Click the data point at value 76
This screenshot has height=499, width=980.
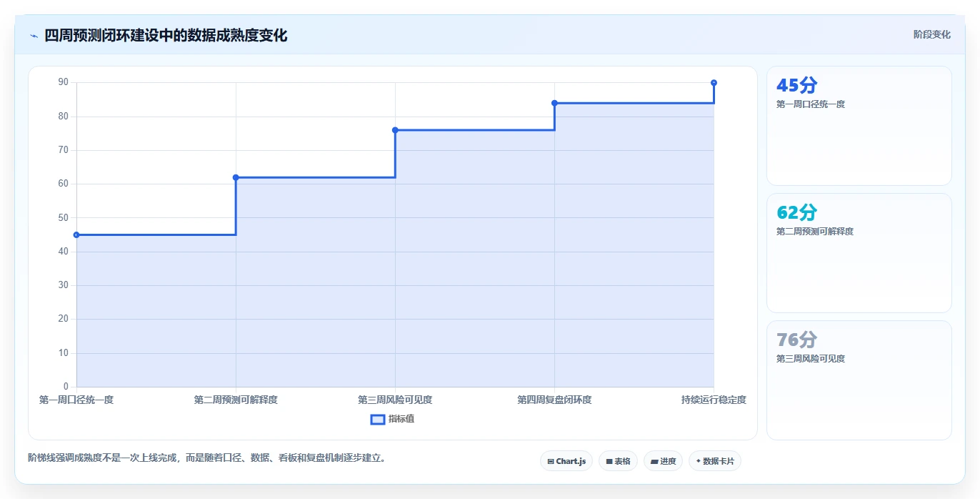(x=395, y=130)
